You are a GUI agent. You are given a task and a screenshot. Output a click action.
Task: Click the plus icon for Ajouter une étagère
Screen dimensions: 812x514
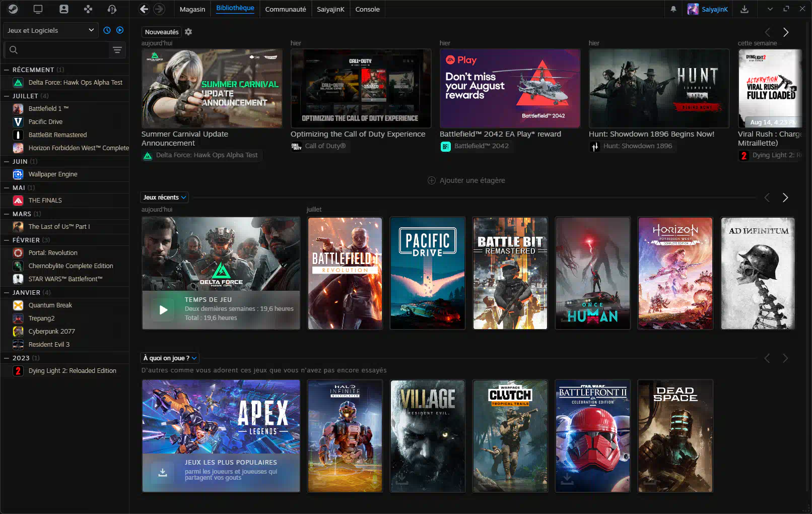point(432,180)
